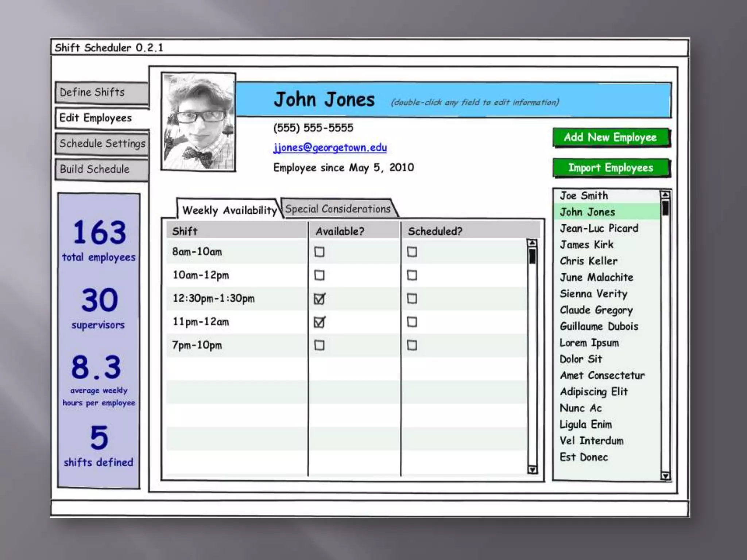Select Joe Smith in the employee list
Screen dimensions: 747x560
[607, 196]
